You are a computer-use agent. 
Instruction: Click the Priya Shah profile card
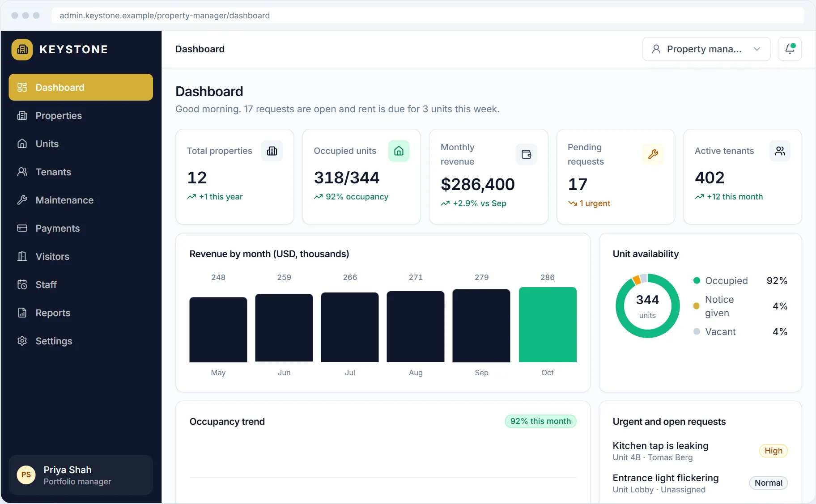(81, 475)
